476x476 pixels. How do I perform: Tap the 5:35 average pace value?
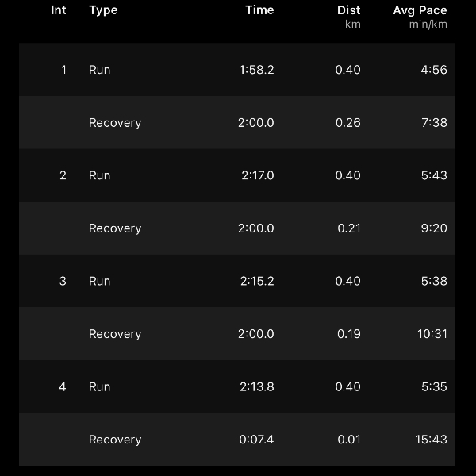(x=434, y=387)
